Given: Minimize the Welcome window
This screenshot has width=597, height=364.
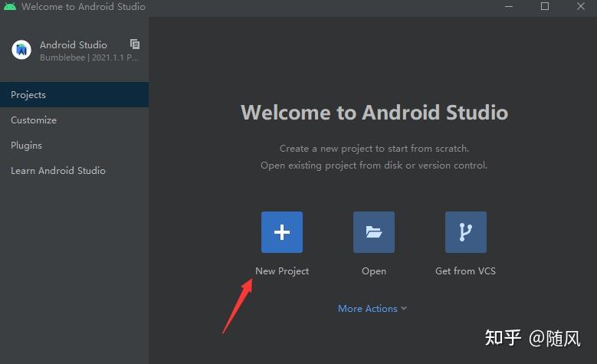Looking at the screenshot, I should pyautogui.click(x=510, y=6).
